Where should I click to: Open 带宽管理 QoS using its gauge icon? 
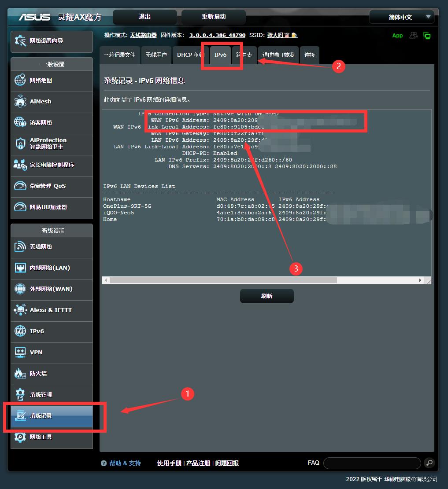click(x=20, y=187)
